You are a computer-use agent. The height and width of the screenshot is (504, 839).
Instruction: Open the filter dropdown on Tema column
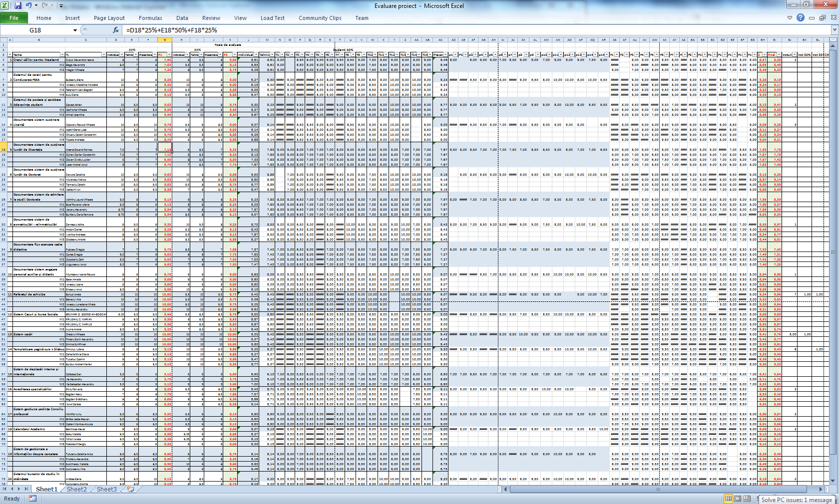pyautogui.click(x=61, y=55)
